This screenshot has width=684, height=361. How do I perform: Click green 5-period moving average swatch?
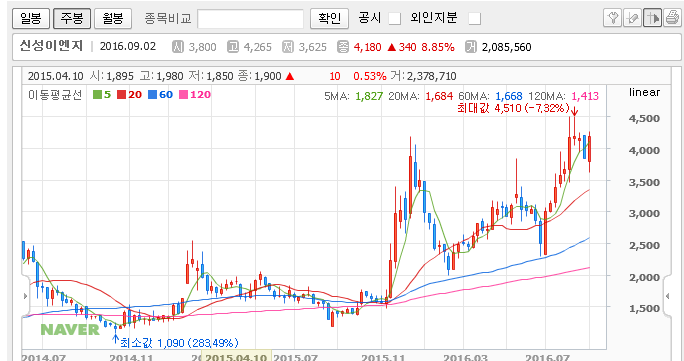(97, 95)
